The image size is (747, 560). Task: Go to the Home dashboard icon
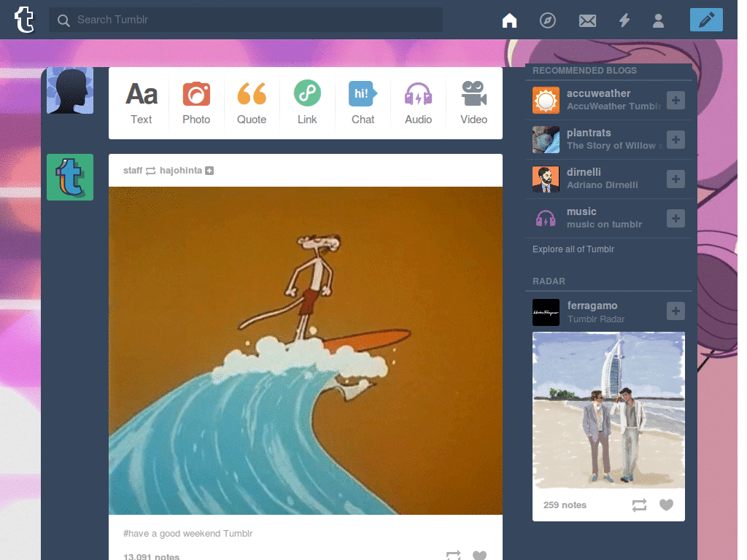[x=509, y=20]
